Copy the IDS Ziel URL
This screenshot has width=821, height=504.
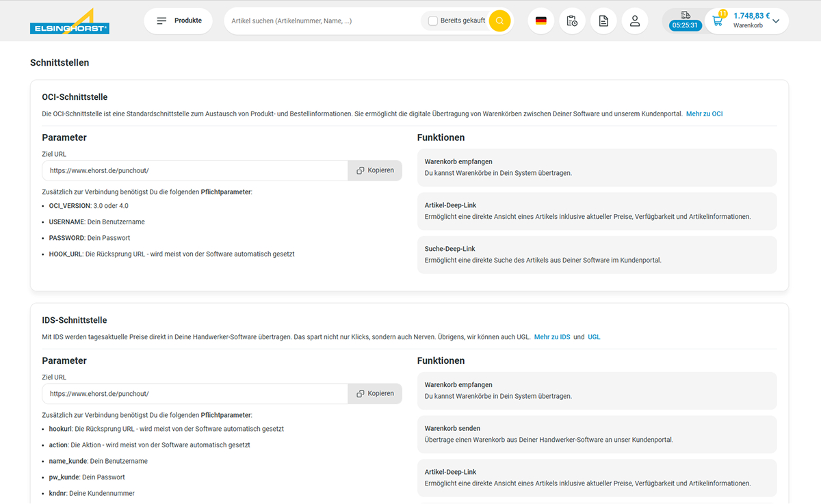coord(375,393)
